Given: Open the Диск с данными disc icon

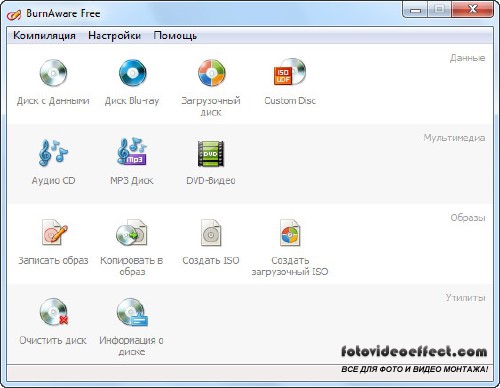Looking at the screenshot, I should [53, 73].
